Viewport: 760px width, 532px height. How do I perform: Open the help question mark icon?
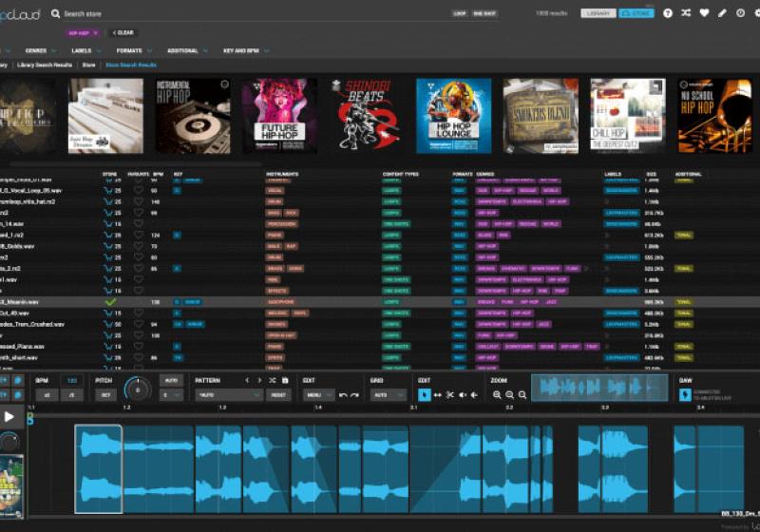click(x=668, y=13)
